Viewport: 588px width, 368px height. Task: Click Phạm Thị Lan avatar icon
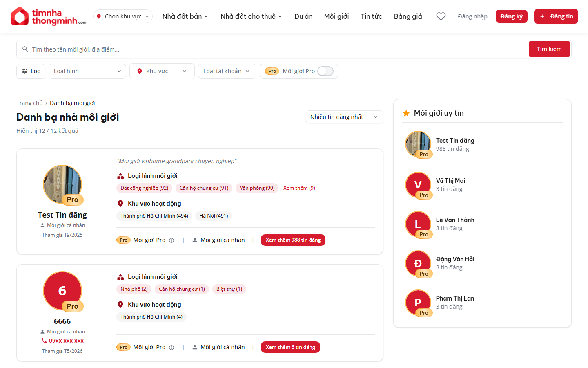coord(418,303)
